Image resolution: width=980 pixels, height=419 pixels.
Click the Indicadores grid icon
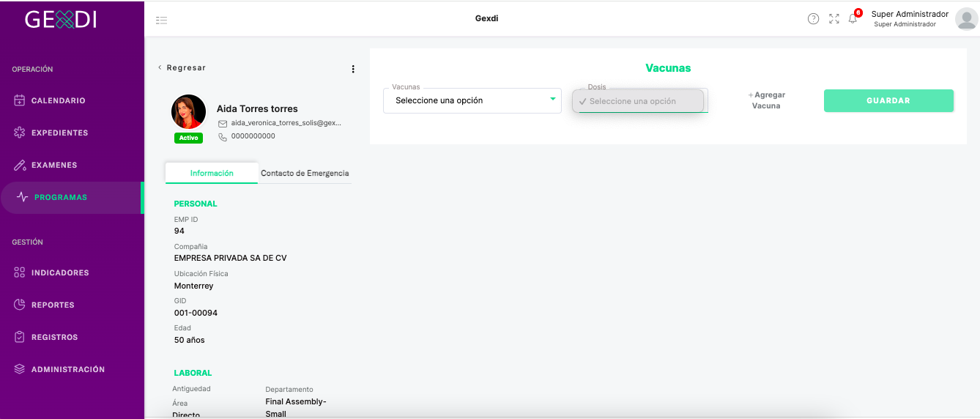(x=20, y=272)
